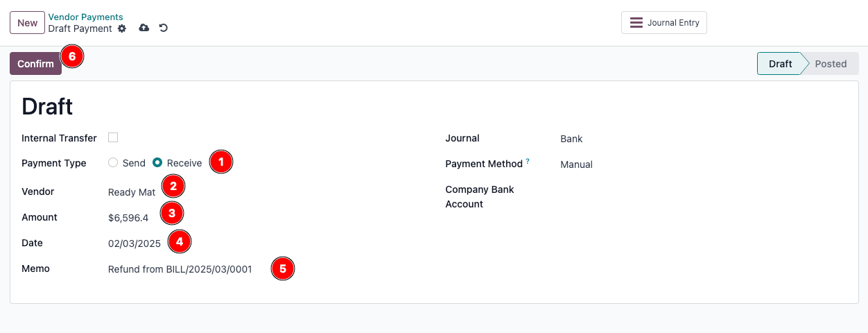868x333 pixels.
Task: Edit the Memo field text
Action: coord(180,269)
